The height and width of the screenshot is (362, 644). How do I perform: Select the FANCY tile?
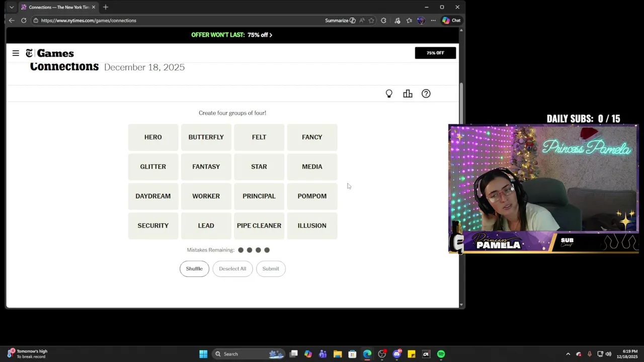click(312, 137)
